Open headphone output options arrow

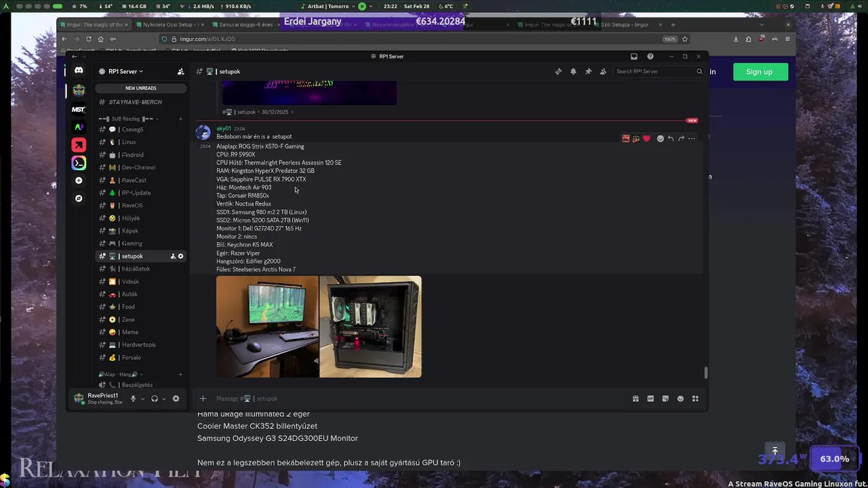click(x=163, y=399)
